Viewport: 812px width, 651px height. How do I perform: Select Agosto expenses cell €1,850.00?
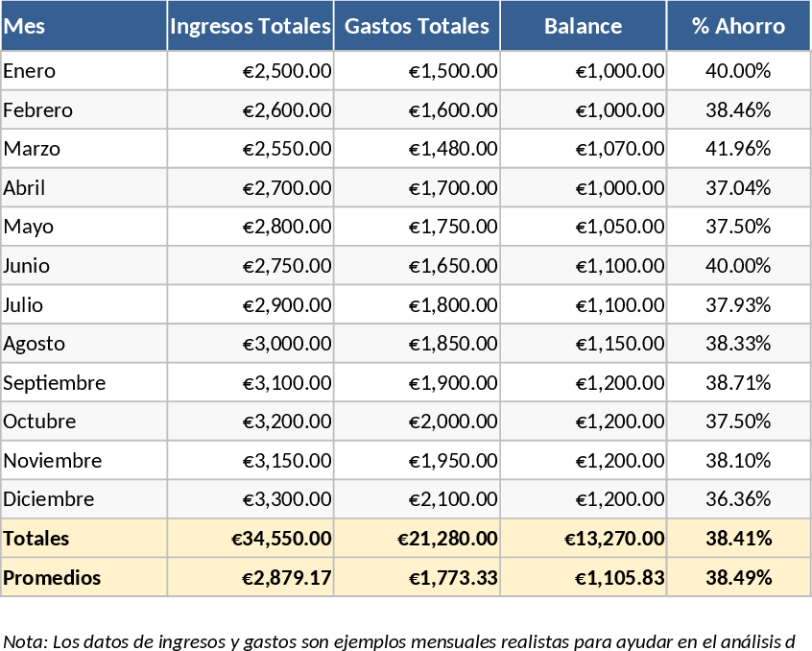417,344
